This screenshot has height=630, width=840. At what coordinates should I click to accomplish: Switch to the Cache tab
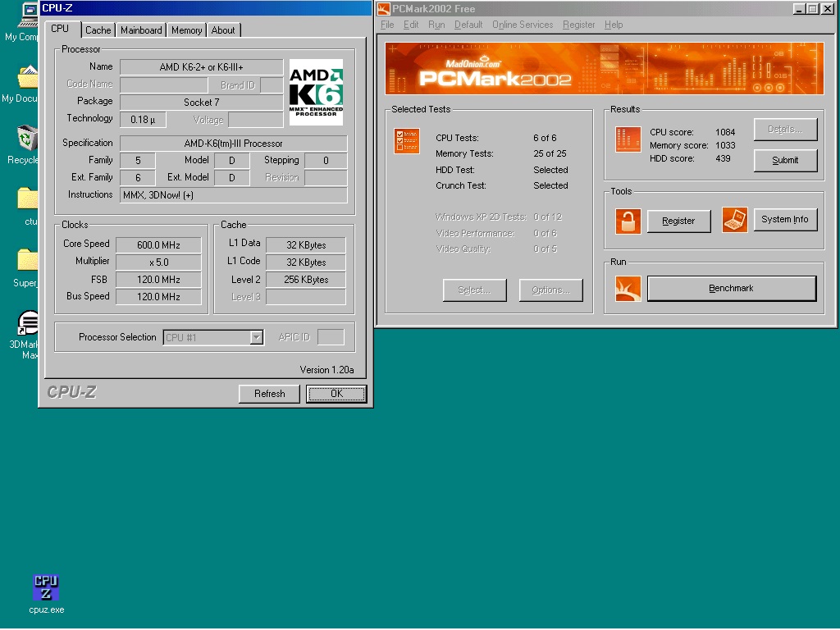(98, 30)
